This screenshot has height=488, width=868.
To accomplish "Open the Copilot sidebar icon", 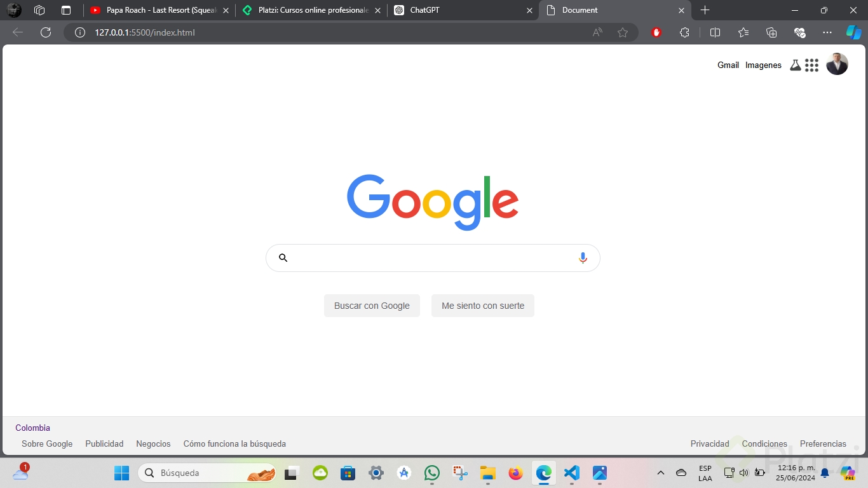I will point(853,32).
